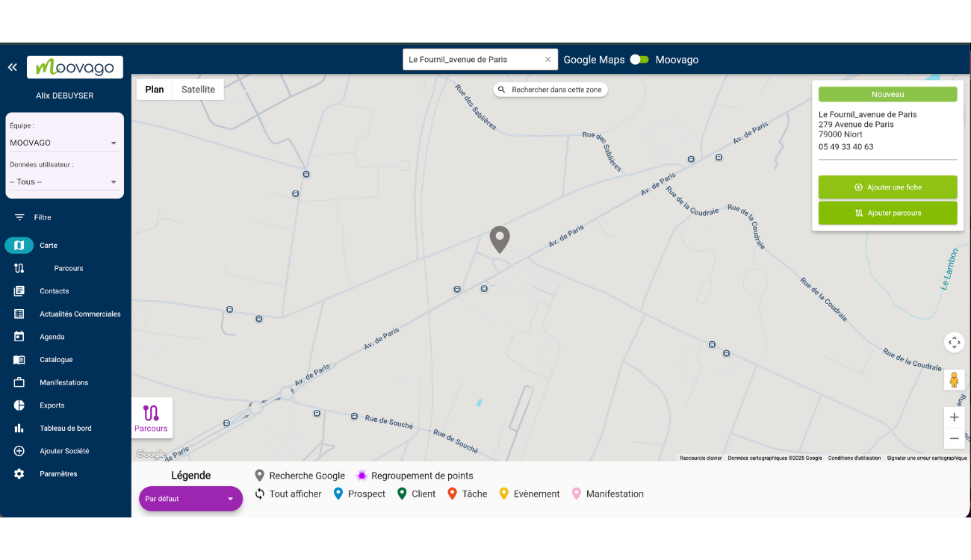Click the purple Parcours map button

point(151,418)
